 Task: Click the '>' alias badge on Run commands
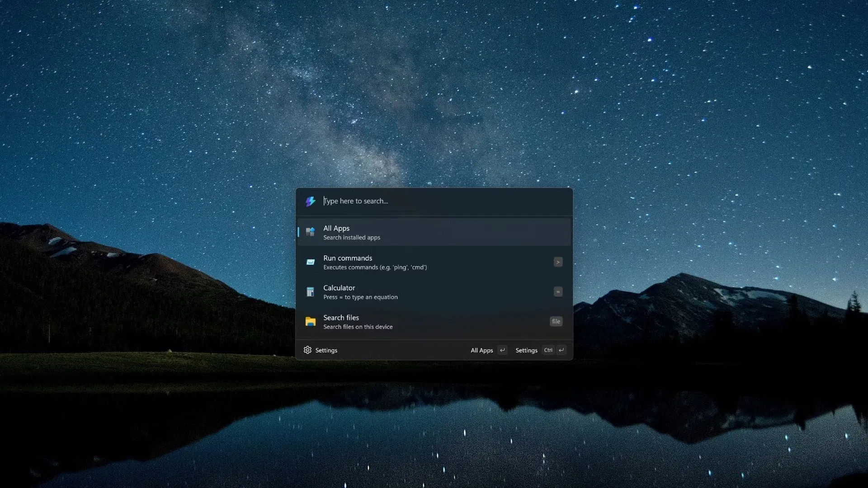558,262
